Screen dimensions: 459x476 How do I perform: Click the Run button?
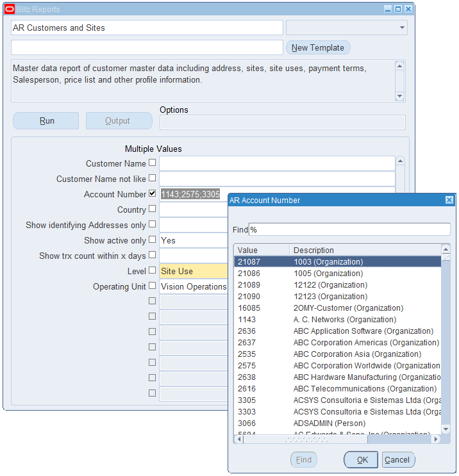[x=46, y=121]
